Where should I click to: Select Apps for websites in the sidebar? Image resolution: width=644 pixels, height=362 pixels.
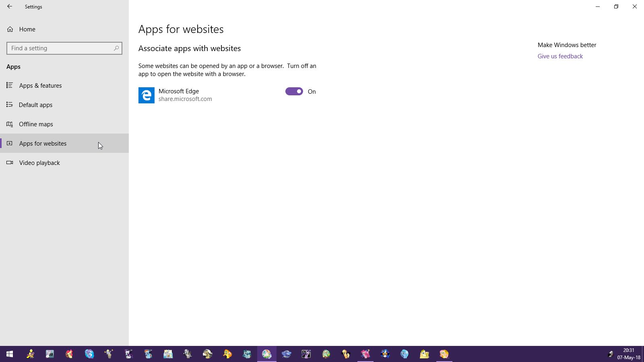[64, 143]
